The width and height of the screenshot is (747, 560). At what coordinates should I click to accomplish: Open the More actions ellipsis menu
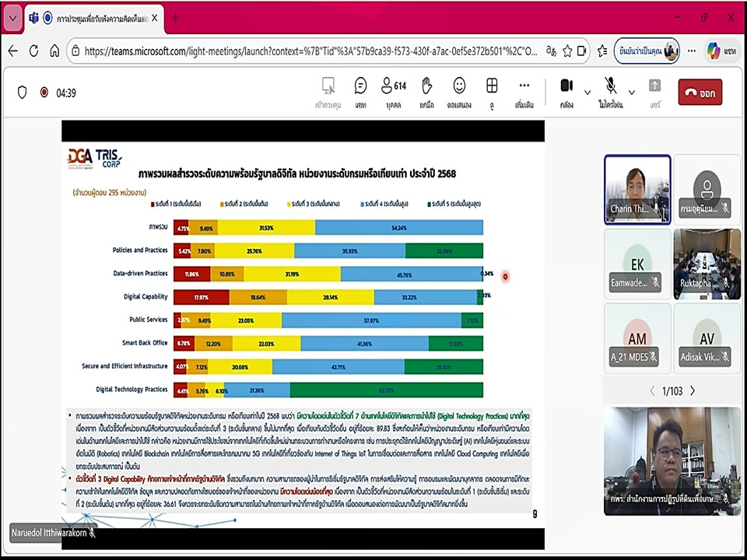tap(524, 91)
